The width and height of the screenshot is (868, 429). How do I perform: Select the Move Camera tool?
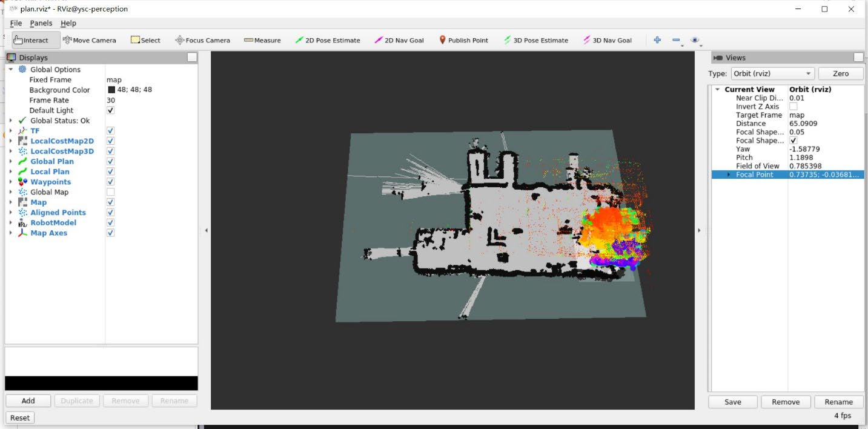click(x=89, y=40)
